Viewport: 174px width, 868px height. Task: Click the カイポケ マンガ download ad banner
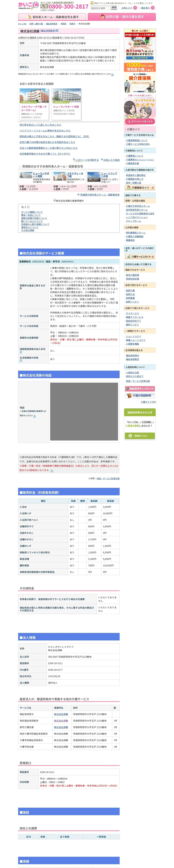pyautogui.click(x=140, y=109)
